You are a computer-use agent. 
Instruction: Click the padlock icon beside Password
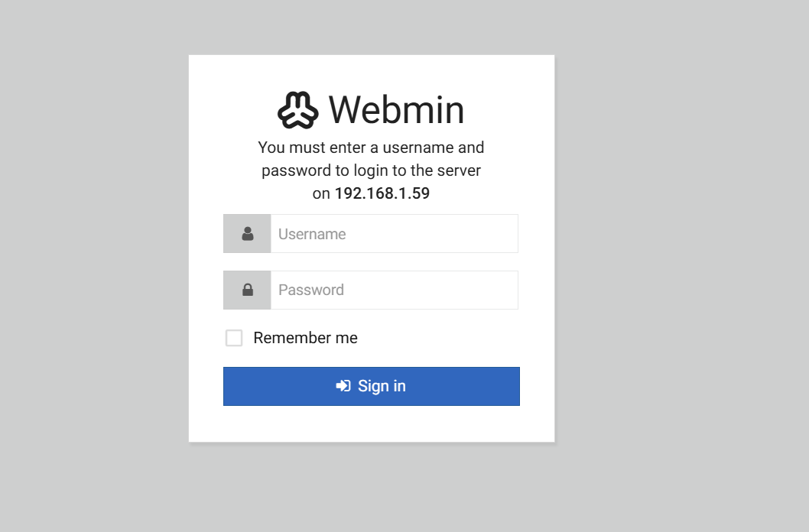pos(248,290)
